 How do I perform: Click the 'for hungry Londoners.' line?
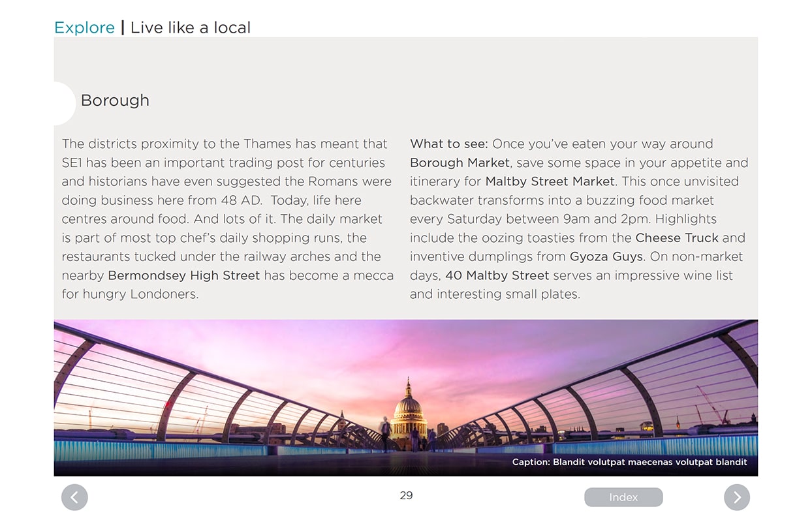(x=130, y=294)
